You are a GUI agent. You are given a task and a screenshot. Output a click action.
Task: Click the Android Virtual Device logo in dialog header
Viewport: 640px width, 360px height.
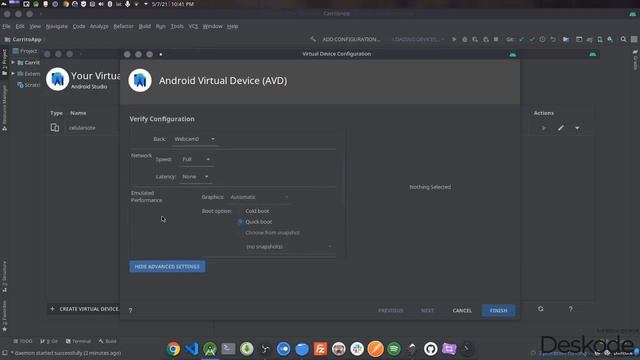140,80
